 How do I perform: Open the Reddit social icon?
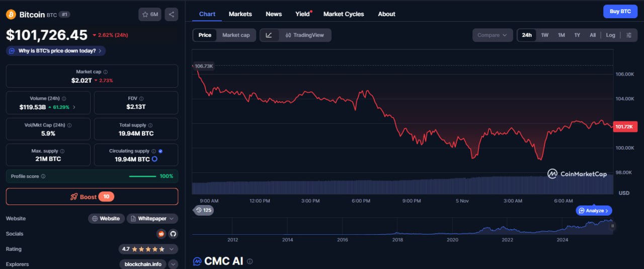point(161,234)
